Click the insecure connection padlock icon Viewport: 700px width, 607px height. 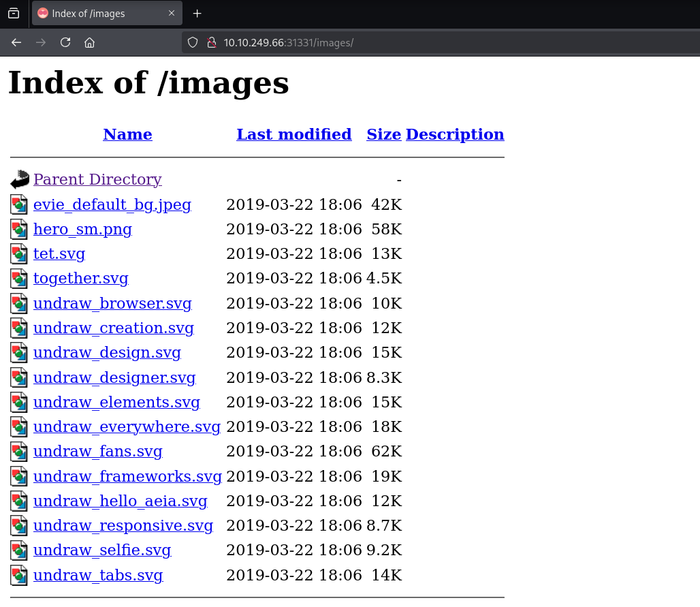[211, 42]
